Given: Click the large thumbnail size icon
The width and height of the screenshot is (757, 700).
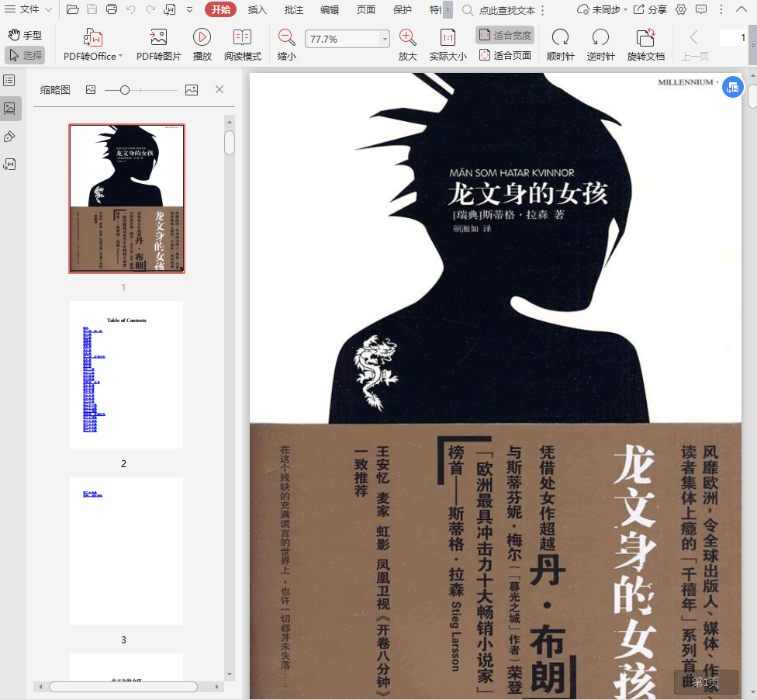Looking at the screenshot, I should [192, 90].
